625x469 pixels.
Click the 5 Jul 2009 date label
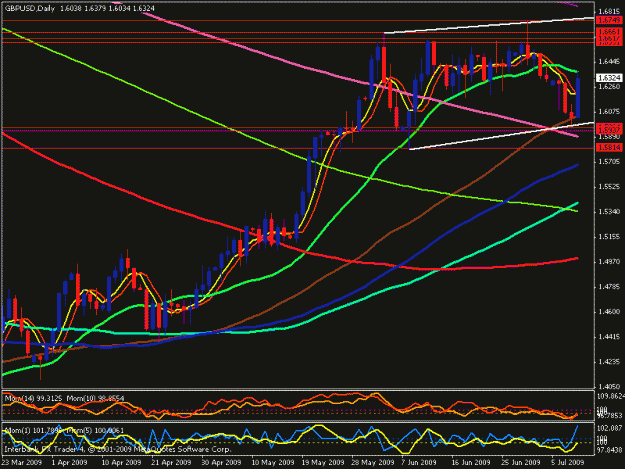tap(568, 462)
